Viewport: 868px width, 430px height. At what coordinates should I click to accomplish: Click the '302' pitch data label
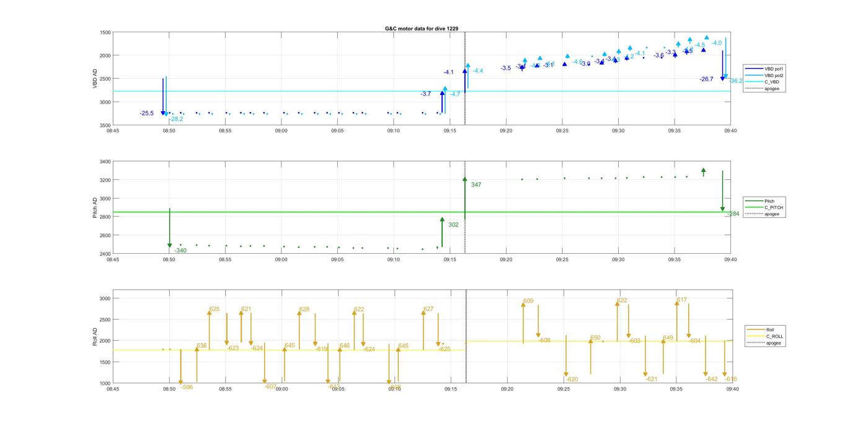tap(453, 225)
